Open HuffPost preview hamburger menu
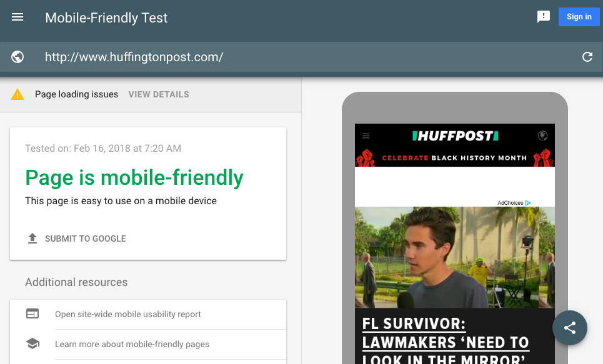603x364 pixels. click(x=366, y=135)
